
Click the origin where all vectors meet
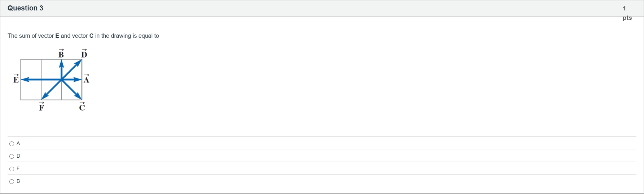coord(61,79)
